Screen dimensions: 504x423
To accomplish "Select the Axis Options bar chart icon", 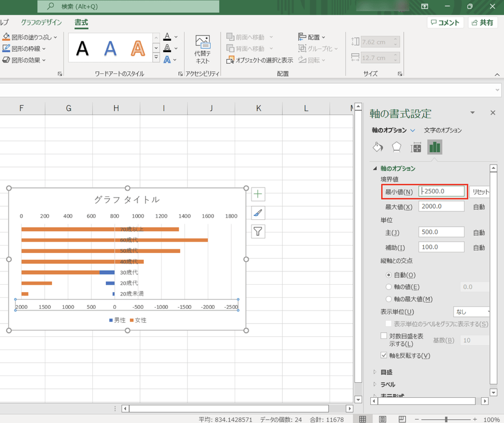I will click(x=435, y=147).
